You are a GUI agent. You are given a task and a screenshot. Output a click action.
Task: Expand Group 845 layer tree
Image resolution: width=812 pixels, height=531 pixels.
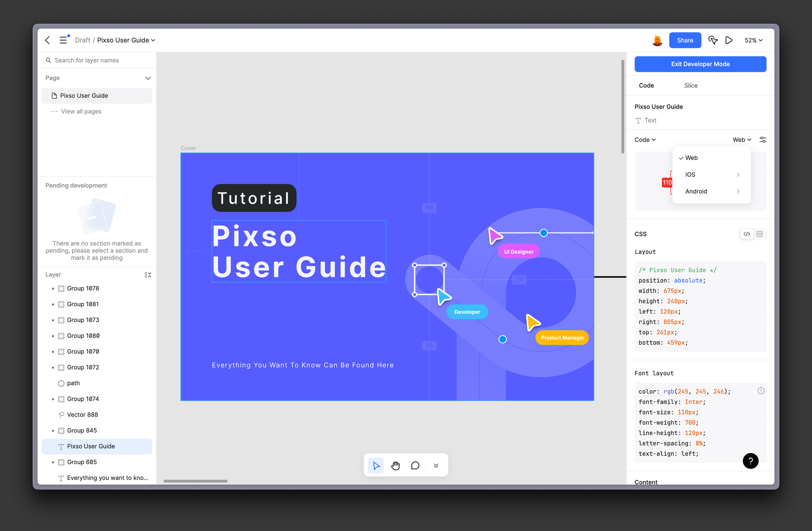tap(51, 430)
